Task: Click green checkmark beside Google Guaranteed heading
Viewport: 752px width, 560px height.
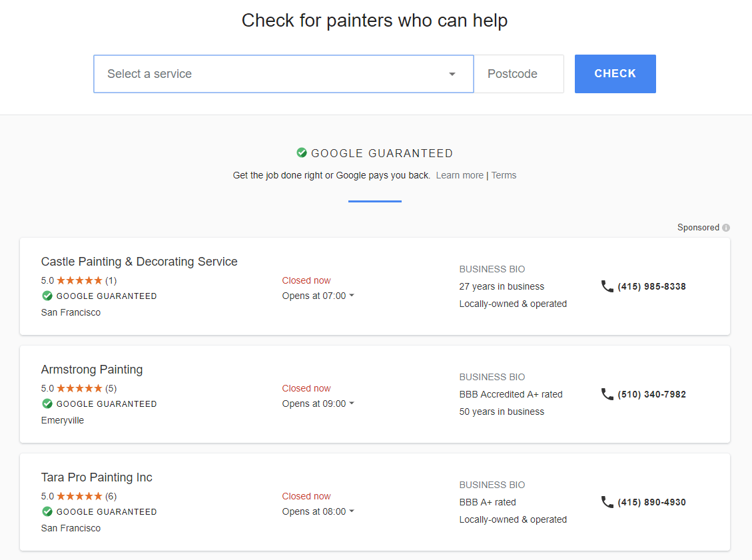Action: (x=302, y=153)
